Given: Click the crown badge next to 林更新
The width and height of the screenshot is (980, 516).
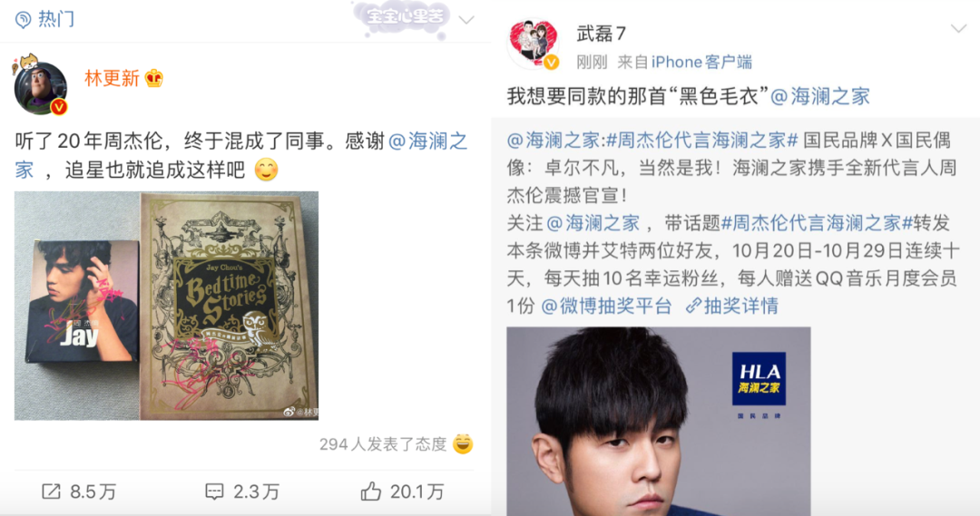Looking at the screenshot, I should pos(153,78).
